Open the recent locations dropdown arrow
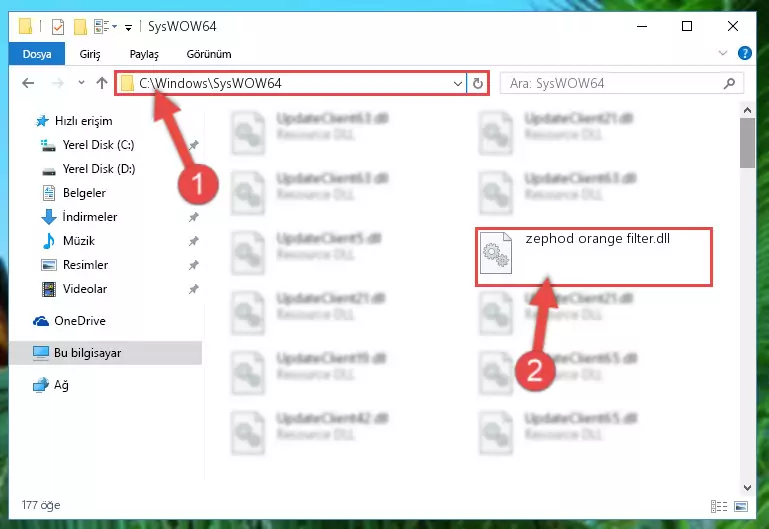 coord(81,83)
